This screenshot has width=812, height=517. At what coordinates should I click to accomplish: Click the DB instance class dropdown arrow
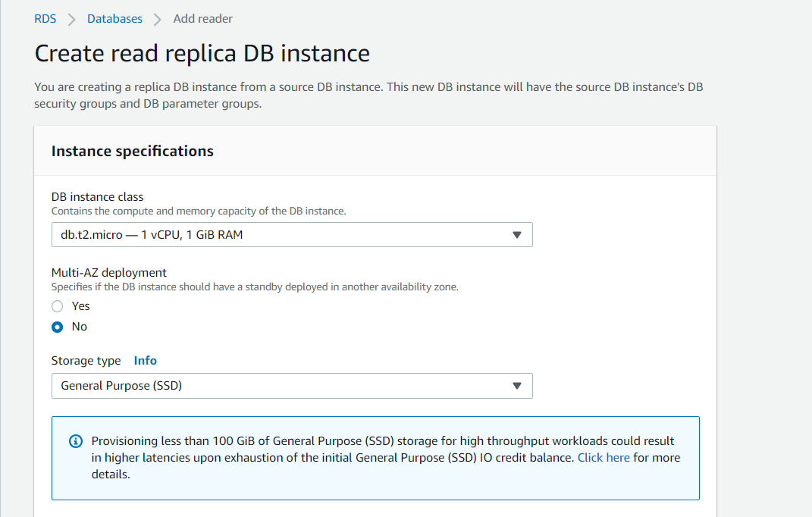(518, 234)
